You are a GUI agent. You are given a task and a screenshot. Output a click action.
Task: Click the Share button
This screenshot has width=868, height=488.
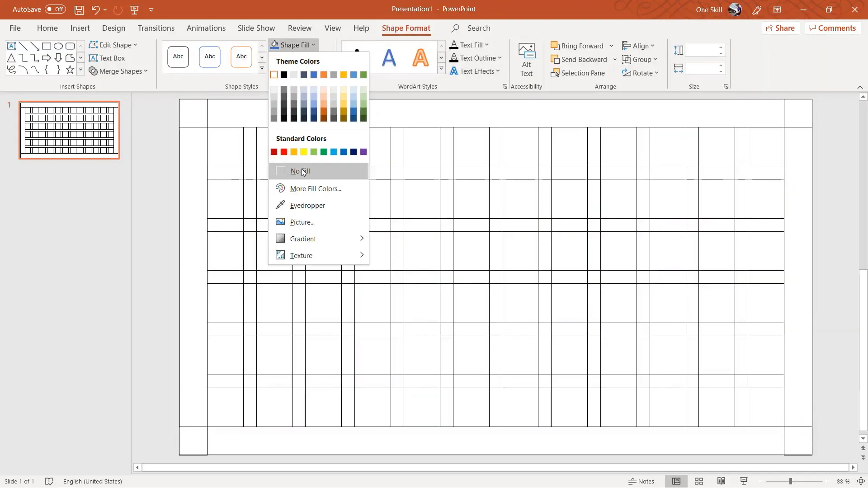click(781, 28)
